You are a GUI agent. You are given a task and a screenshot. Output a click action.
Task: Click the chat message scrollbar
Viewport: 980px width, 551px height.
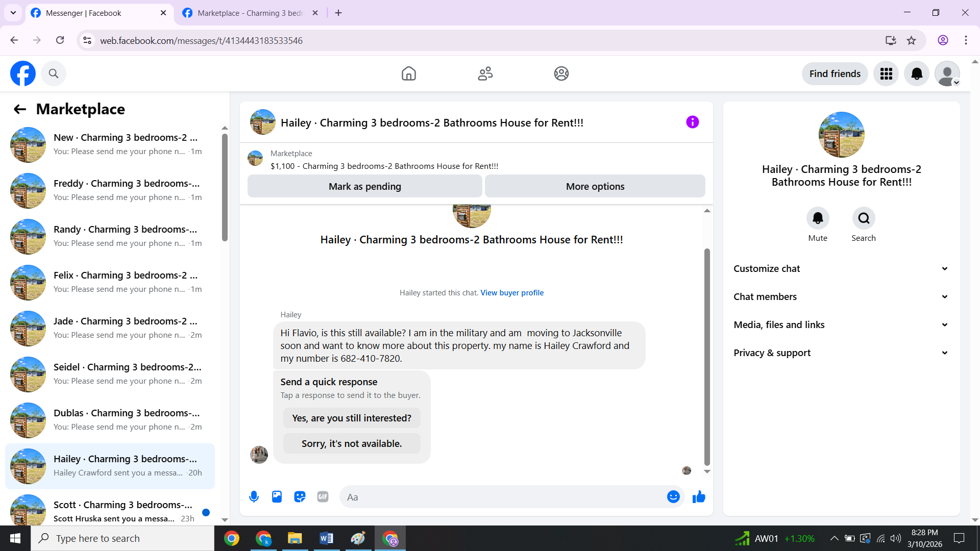707,357
